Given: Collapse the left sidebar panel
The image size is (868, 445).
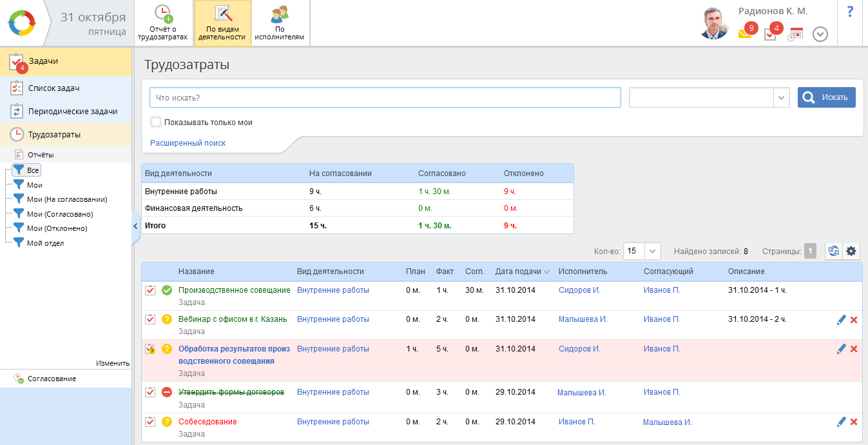Looking at the screenshot, I should 135,226.
